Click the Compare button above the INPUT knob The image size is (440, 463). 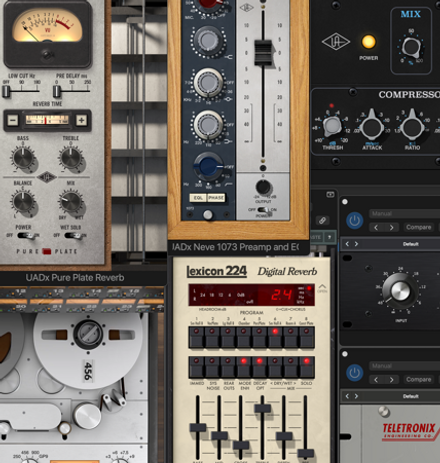coord(419,227)
